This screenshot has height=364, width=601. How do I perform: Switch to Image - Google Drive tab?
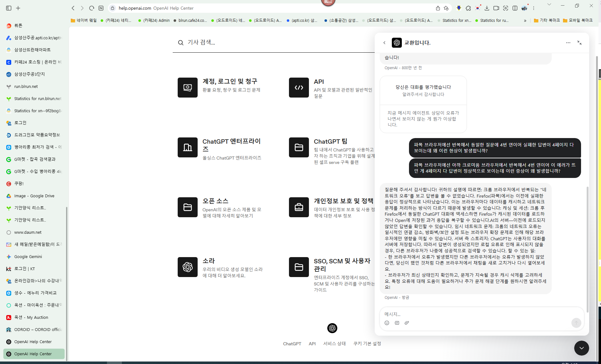tap(34, 196)
